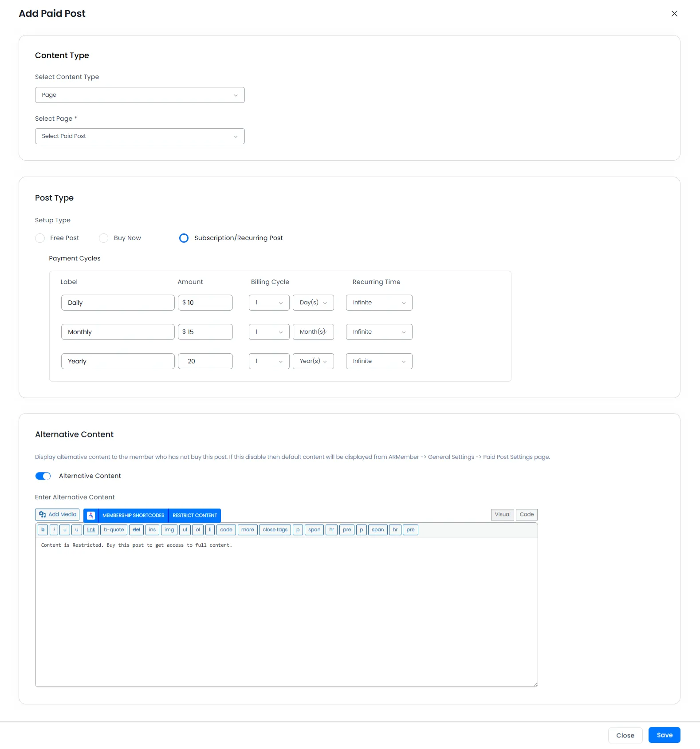Click the del strikethrough quicktag
The height and width of the screenshot is (749, 700).
[x=136, y=530]
